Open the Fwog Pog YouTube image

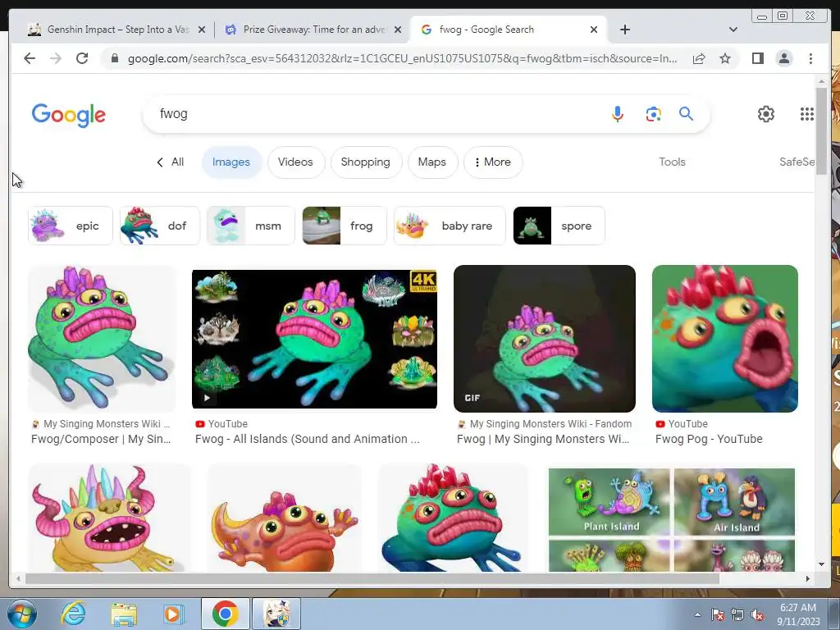pos(725,339)
